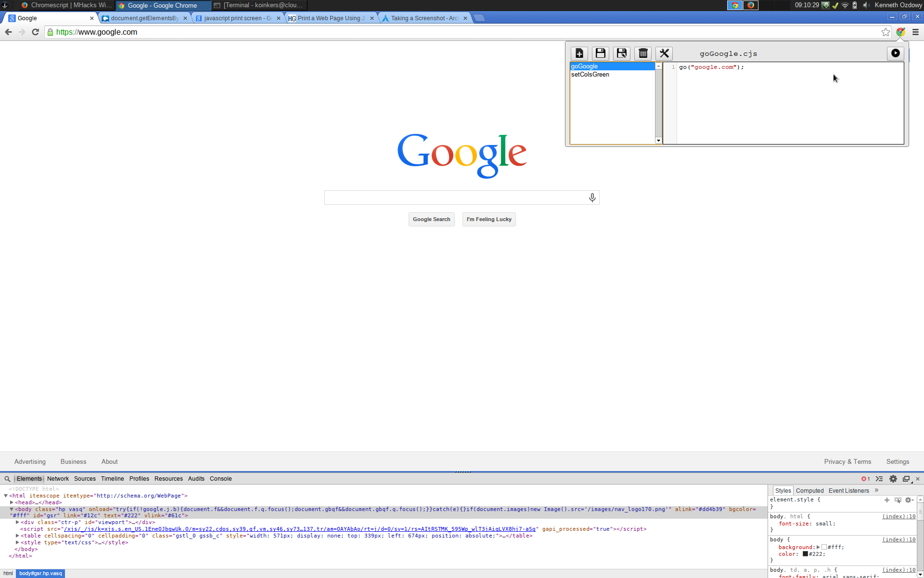The image size is (924, 578).
Task: Click the #222 color swatch
Action: 805,554
